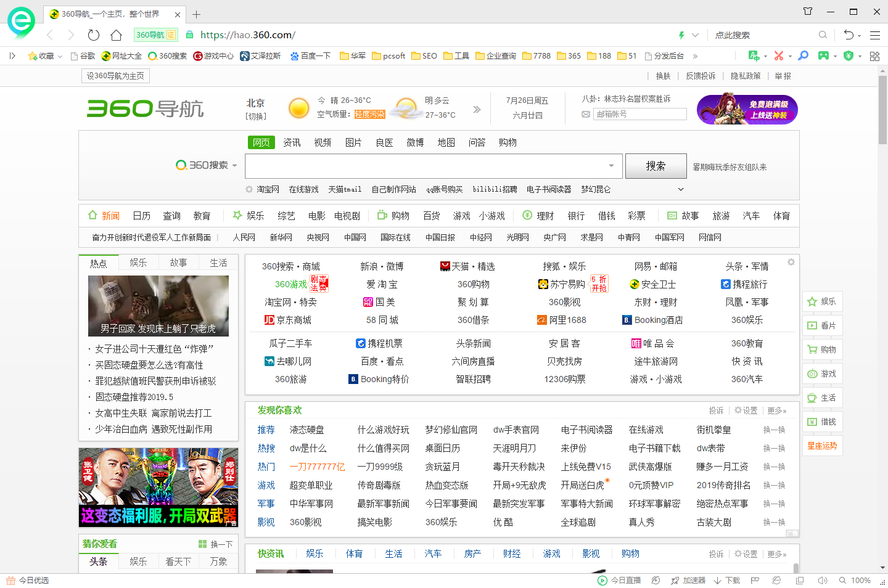Viewport: 888px width, 588px height.
Task: Toggle IE compatibility mode in status bar
Action: point(776,580)
